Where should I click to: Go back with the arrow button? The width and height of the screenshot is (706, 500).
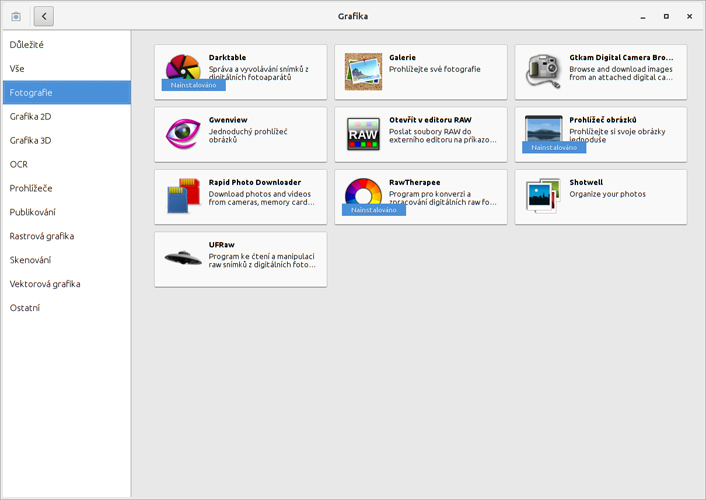click(44, 16)
